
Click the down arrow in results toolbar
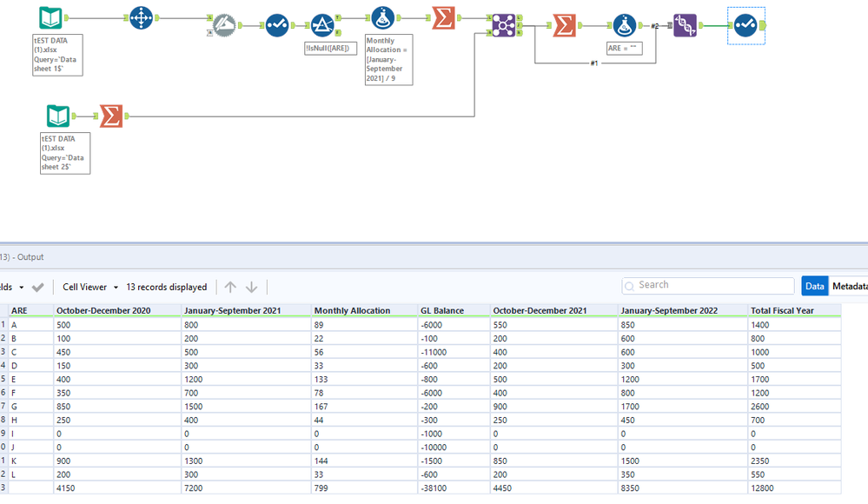pos(251,287)
